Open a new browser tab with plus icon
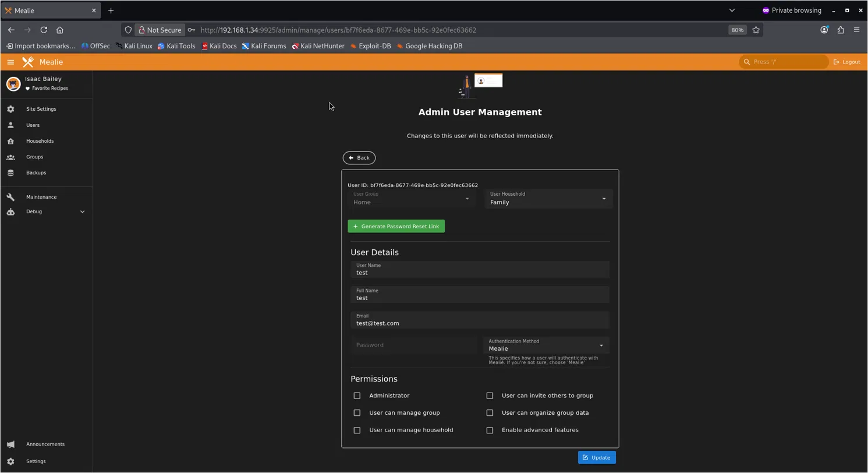 [111, 10]
